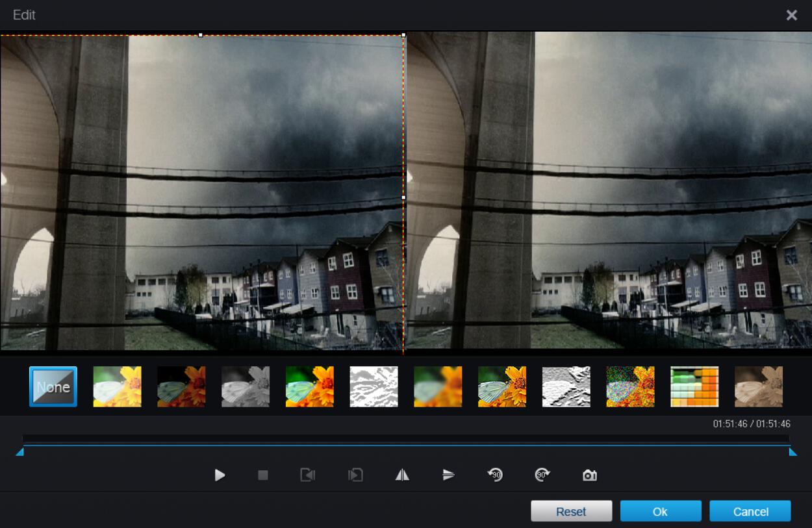Take a snapshot with camera icon
This screenshot has height=528, width=812.
[x=589, y=475]
